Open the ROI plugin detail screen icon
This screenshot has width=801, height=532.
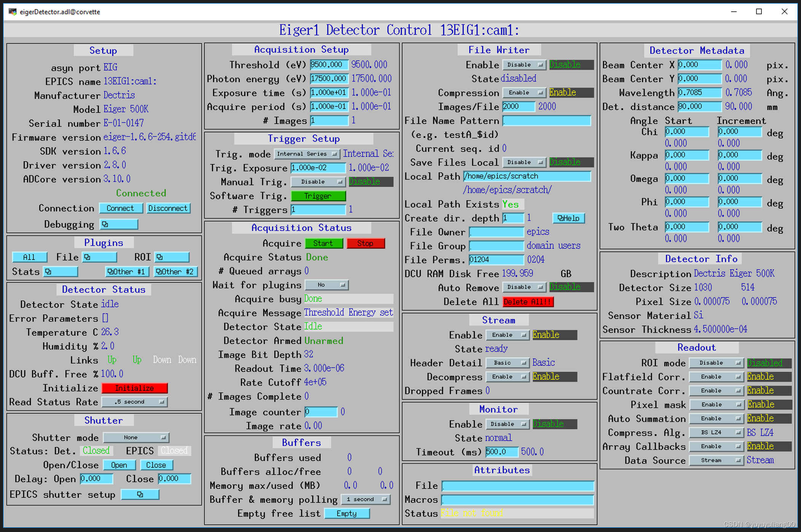tap(172, 257)
